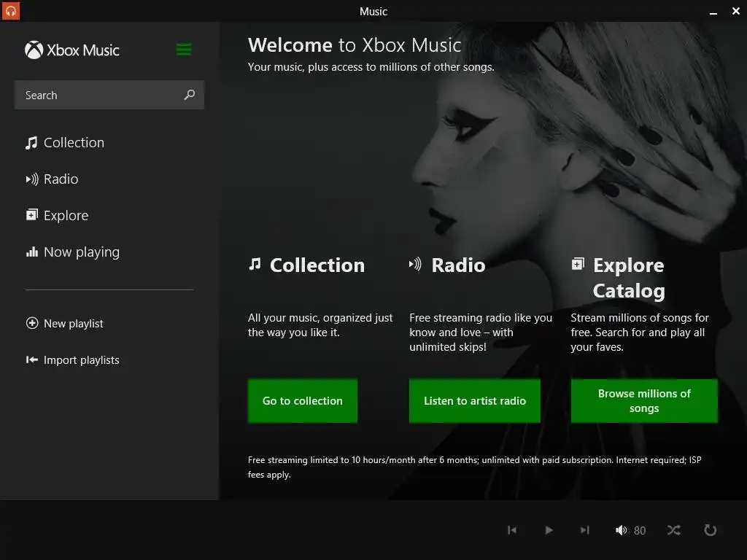Toggle repeat mode

711,530
